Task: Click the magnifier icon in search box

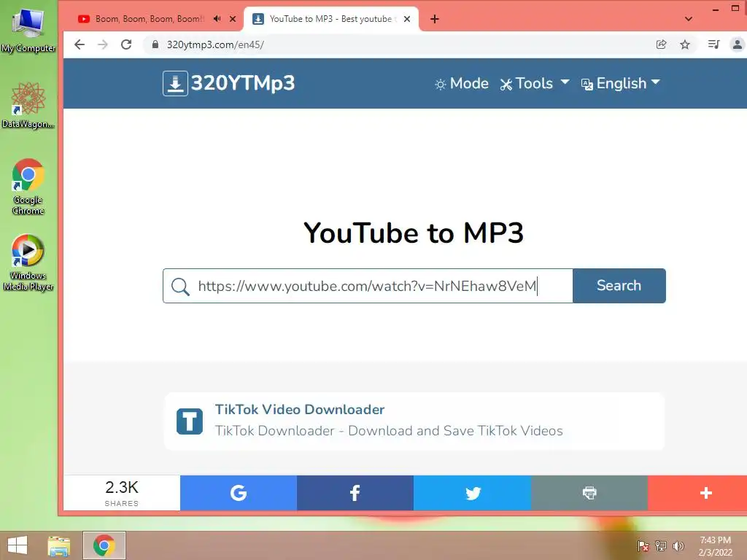Action: point(180,286)
